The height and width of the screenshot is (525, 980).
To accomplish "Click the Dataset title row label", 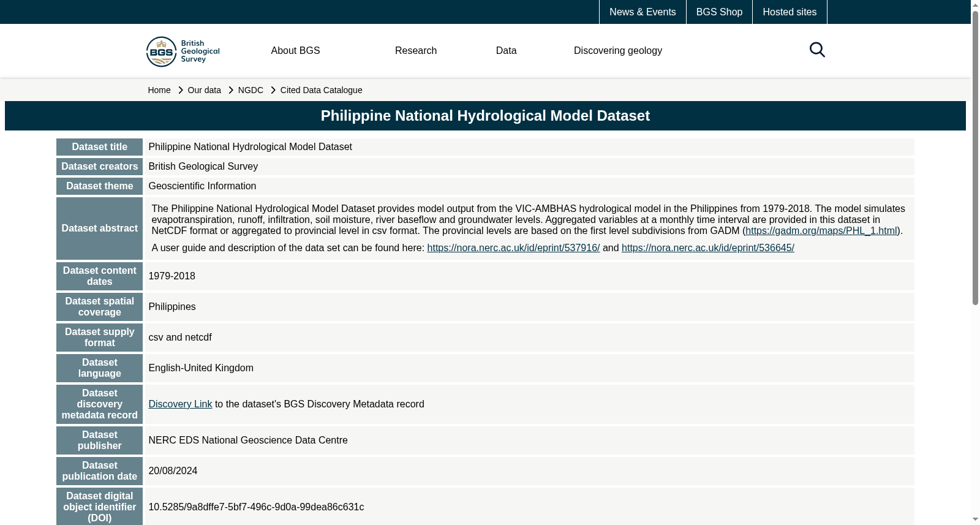I will click(99, 147).
